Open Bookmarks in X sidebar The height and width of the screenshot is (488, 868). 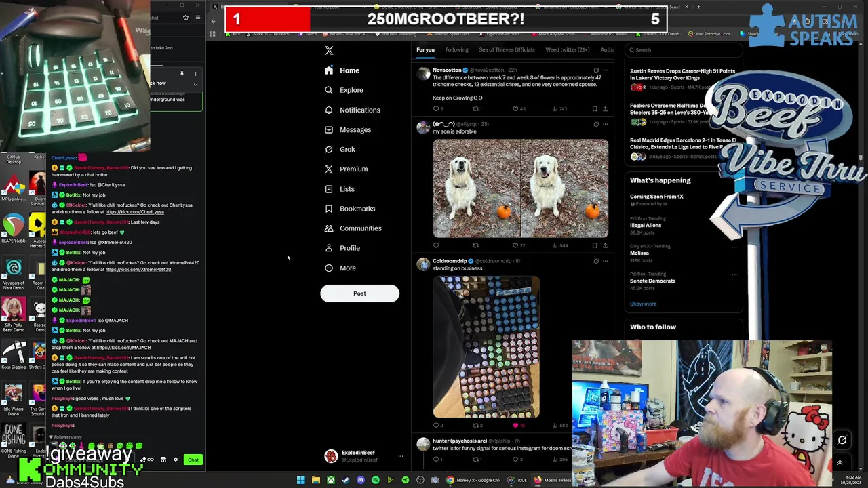point(349,209)
